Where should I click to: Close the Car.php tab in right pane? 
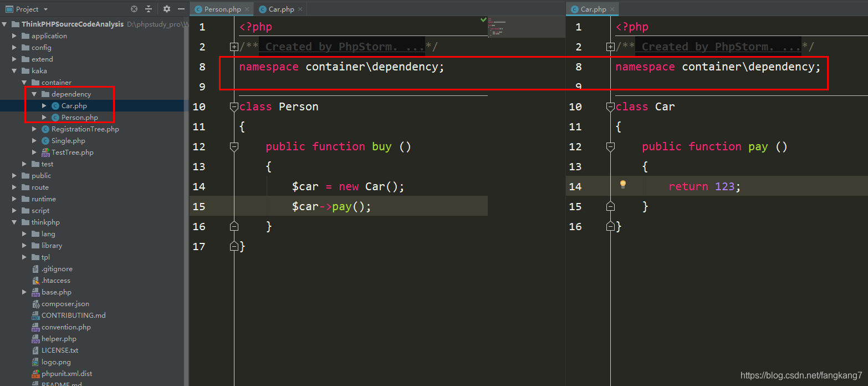[x=612, y=9]
